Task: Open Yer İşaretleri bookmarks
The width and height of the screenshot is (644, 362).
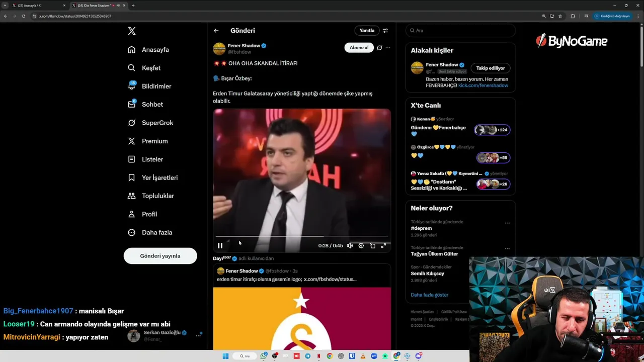Action: click(x=152, y=177)
